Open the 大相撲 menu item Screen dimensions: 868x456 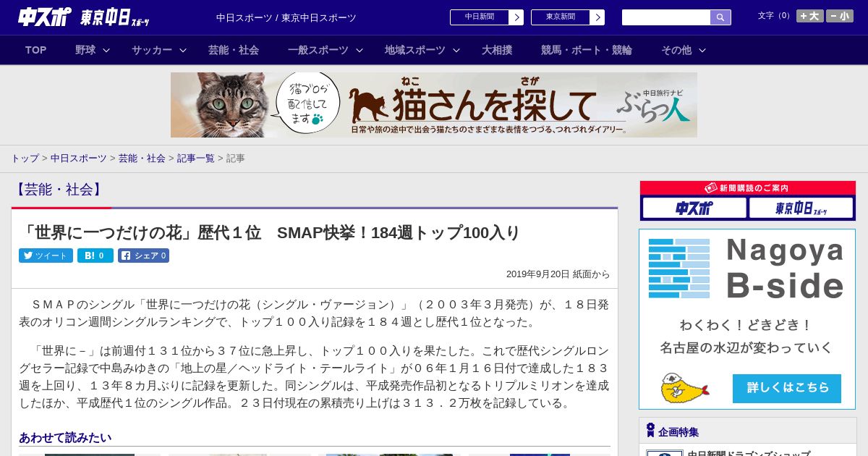point(497,50)
